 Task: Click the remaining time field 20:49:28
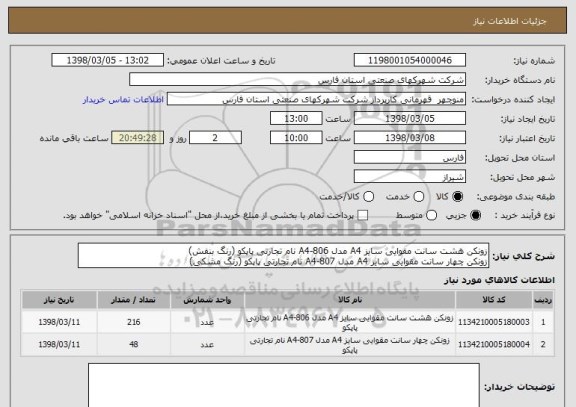coord(138,138)
